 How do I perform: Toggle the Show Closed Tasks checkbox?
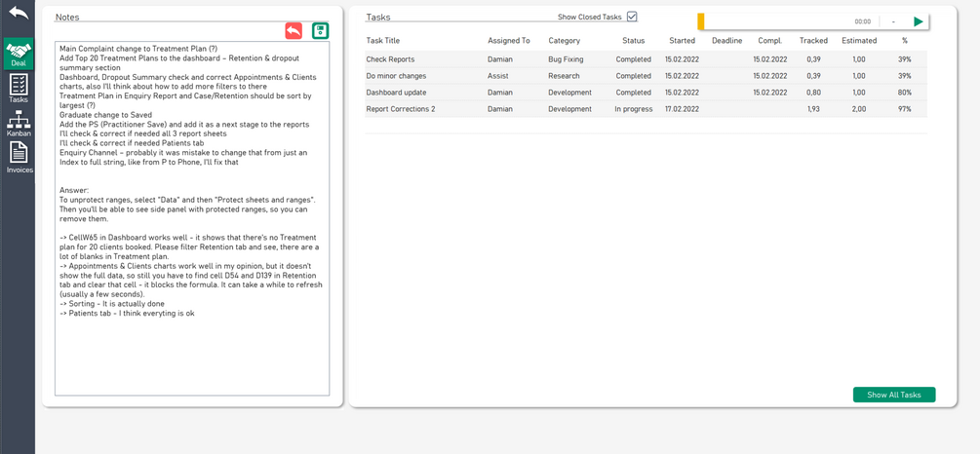tap(632, 17)
